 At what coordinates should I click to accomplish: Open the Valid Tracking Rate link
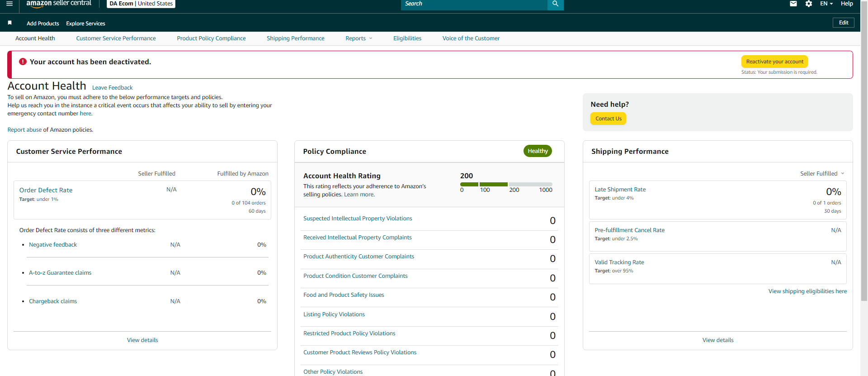tap(619, 262)
